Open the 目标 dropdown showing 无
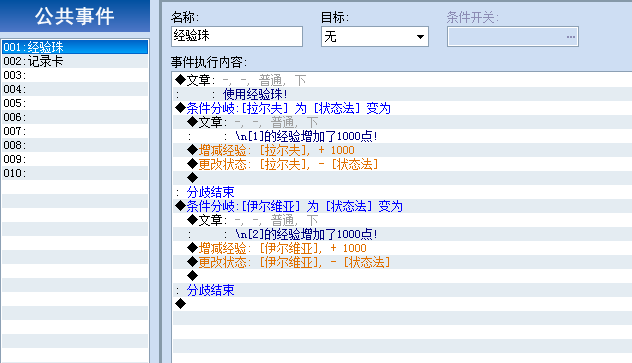The image size is (632, 363). point(374,37)
